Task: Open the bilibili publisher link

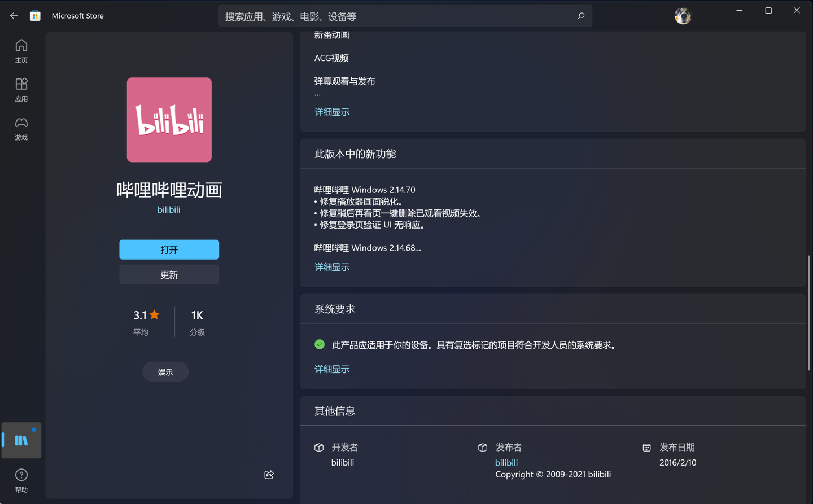Action: click(506, 462)
